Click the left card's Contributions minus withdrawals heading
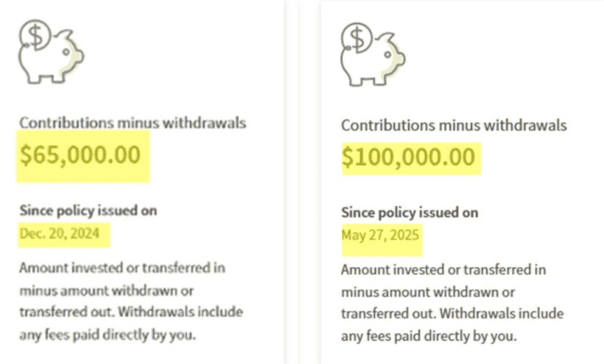604x364 pixels. tap(133, 123)
